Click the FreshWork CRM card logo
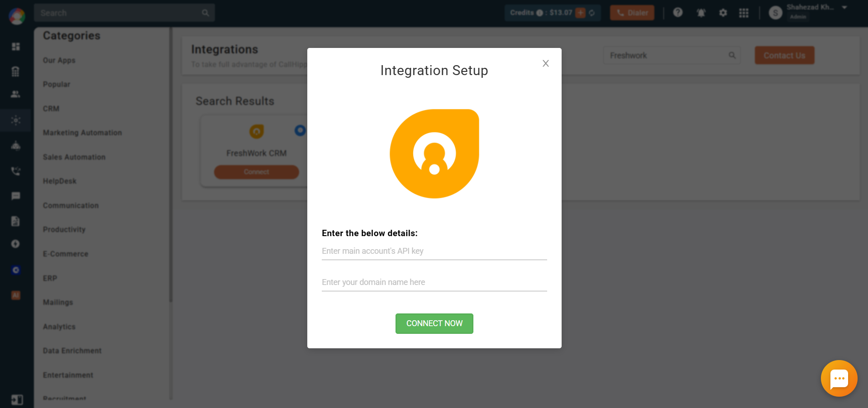 [257, 131]
